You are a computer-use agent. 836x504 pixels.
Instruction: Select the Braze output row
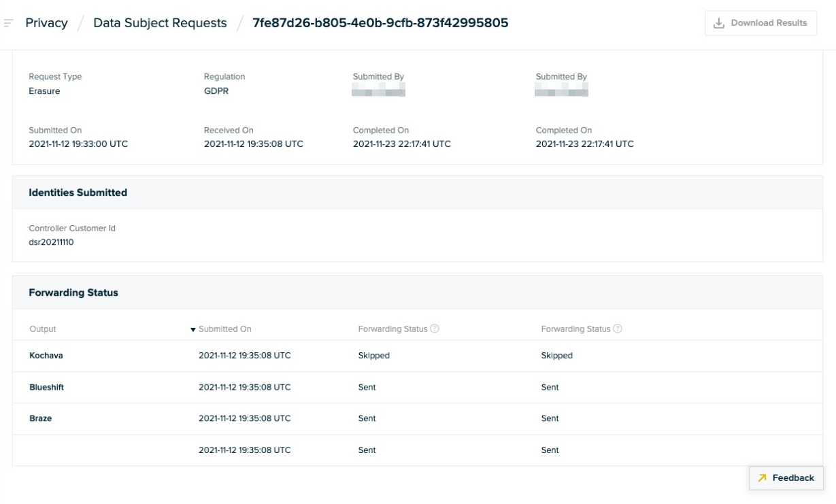tap(418, 418)
